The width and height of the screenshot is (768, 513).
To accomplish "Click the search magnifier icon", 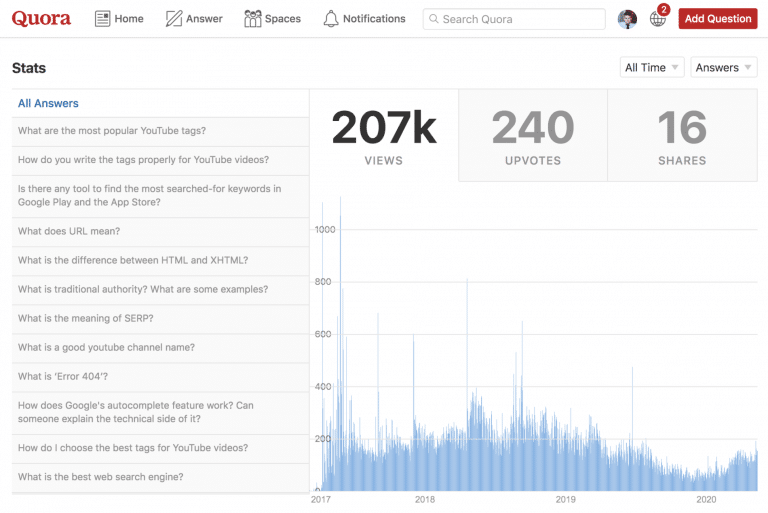I will click(x=433, y=19).
